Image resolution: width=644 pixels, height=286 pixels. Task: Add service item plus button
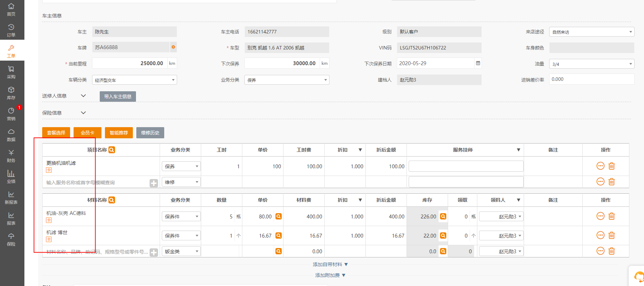click(154, 183)
